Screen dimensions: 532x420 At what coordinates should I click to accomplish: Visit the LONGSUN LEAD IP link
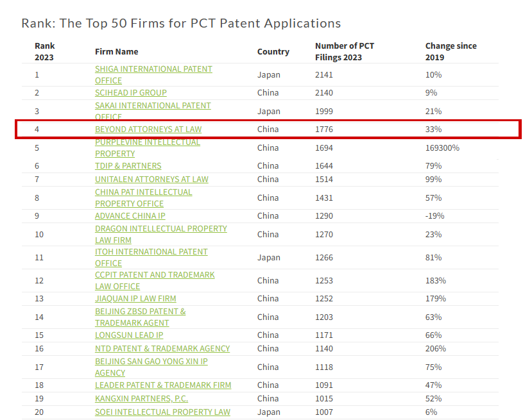[129, 335]
